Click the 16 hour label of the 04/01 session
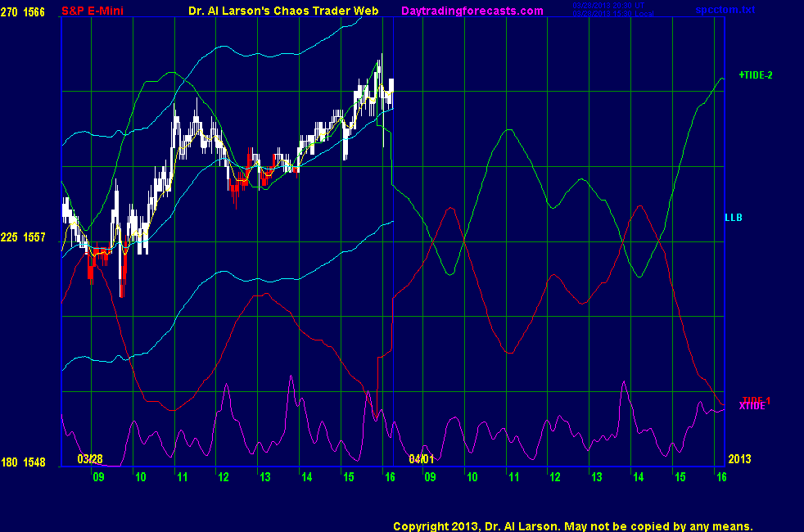Viewport: 804px width, 532px height. [x=721, y=477]
